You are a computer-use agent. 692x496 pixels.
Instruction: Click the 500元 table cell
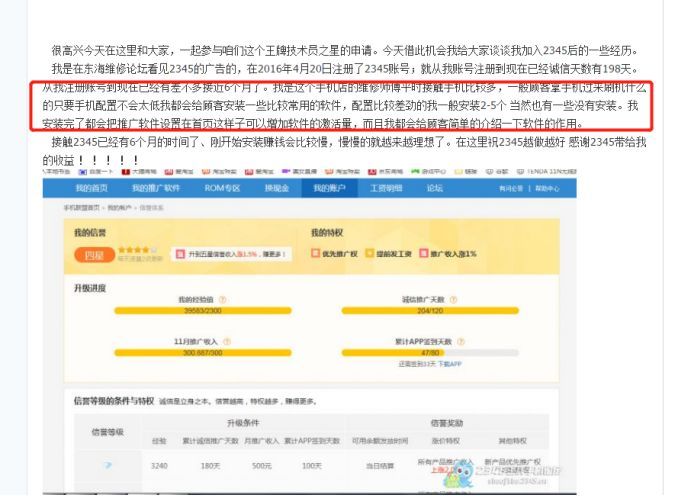(x=262, y=466)
